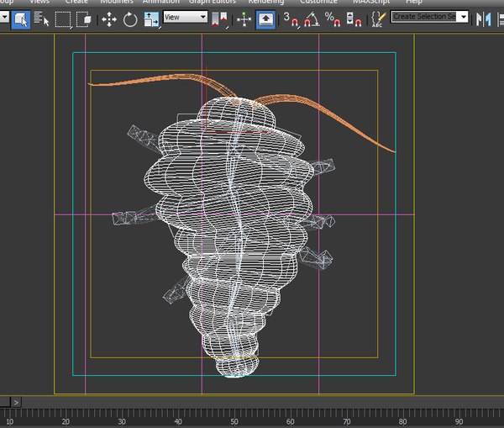Image resolution: width=504 pixels, height=428 pixels.
Task: Open the Customize menu
Action: point(318,2)
